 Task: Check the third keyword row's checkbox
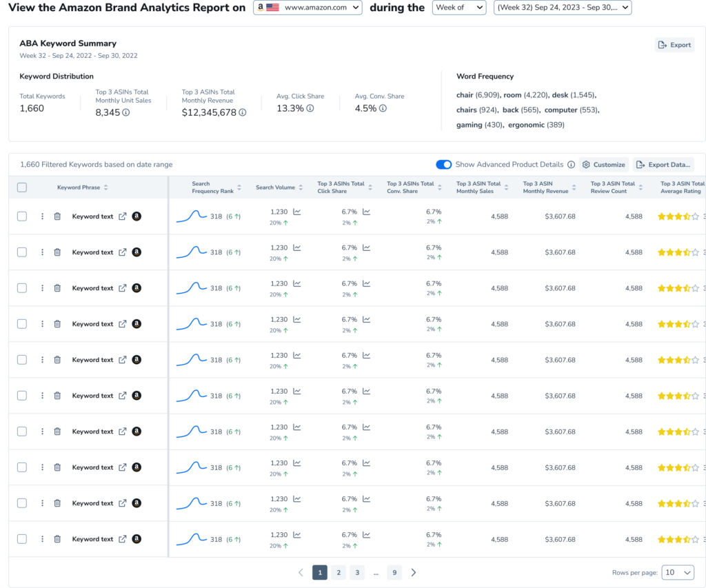(22, 288)
